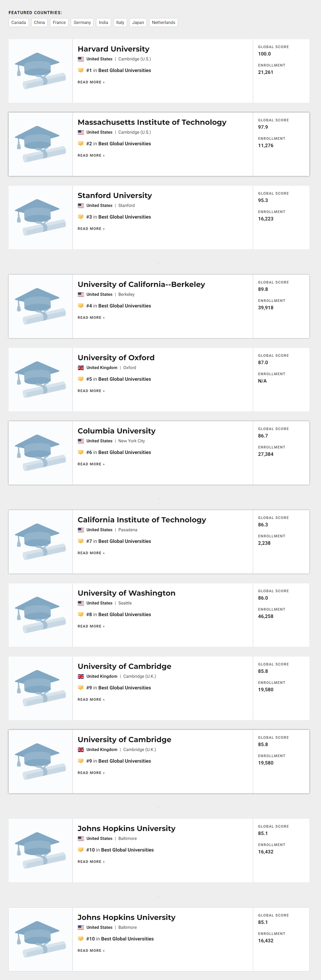Open the Massachusetts Institute of Technology title link

point(152,122)
